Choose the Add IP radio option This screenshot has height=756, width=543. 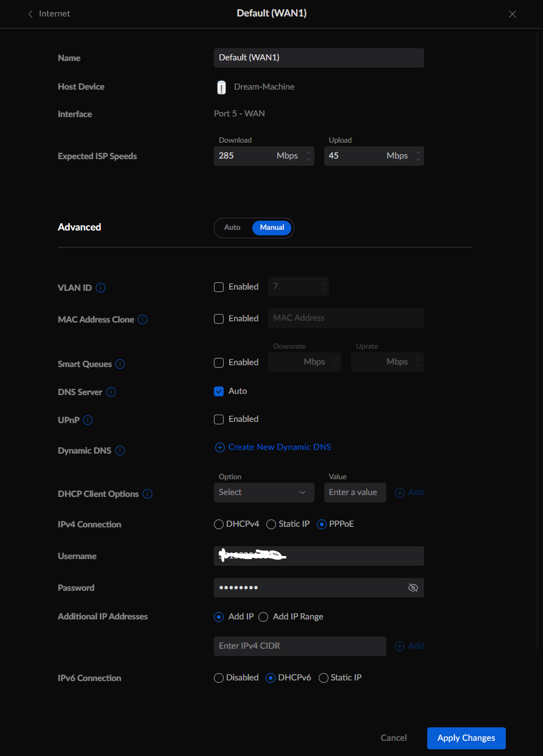pyautogui.click(x=219, y=617)
